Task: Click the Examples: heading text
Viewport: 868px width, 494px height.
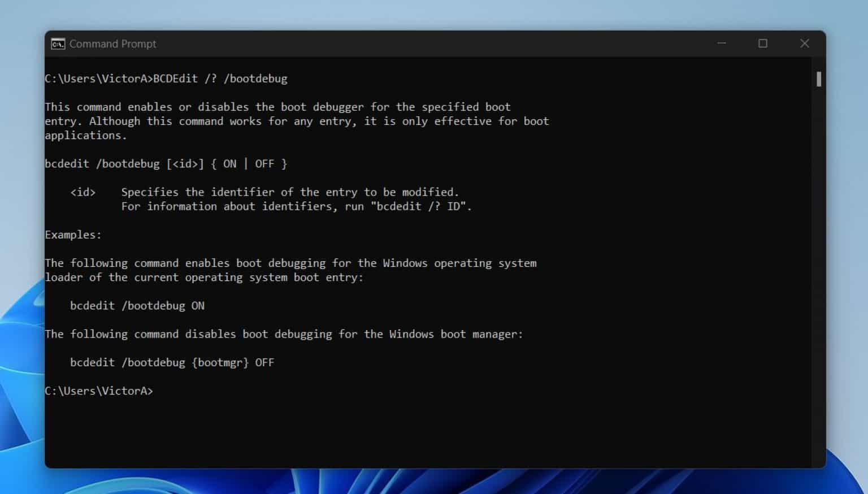Action: click(x=72, y=235)
